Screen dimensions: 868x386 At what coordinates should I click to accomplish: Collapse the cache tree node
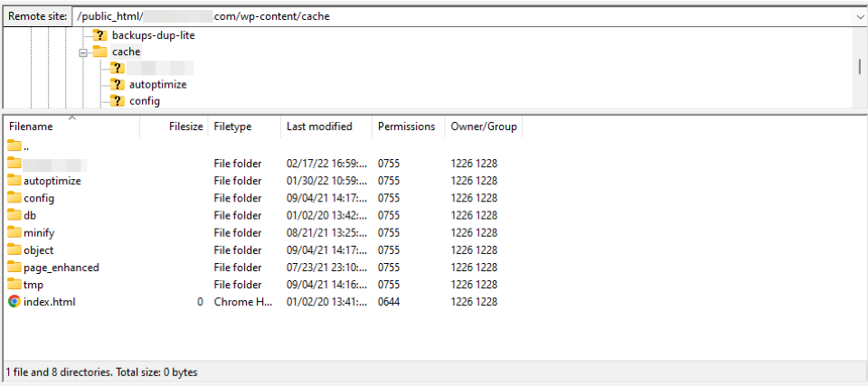(83, 52)
